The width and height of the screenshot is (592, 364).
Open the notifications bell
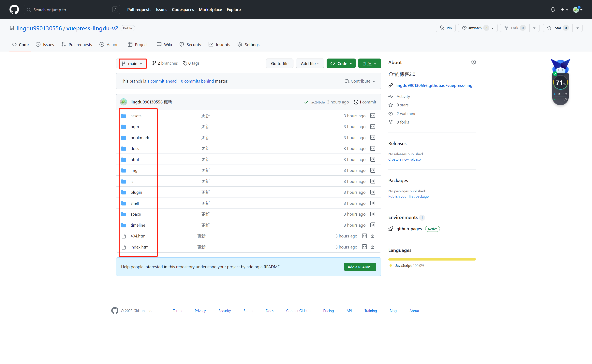click(x=553, y=10)
